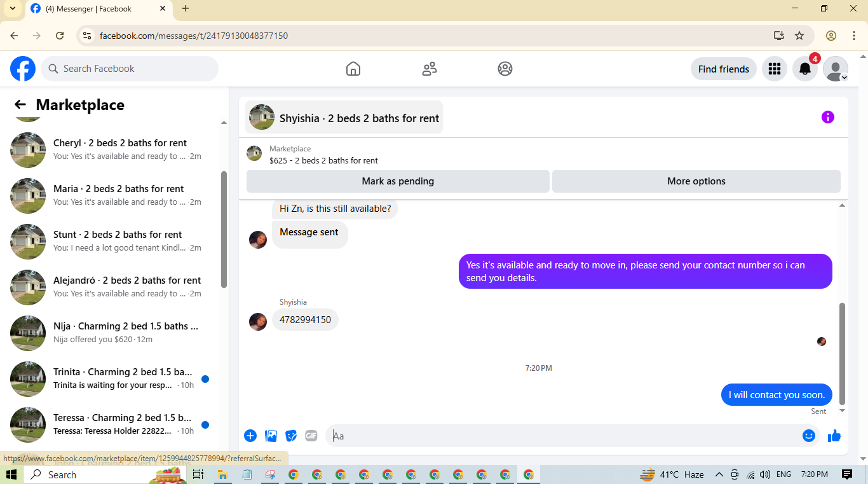
Task: Open the Windows Start menu
Action: (11, 474)
